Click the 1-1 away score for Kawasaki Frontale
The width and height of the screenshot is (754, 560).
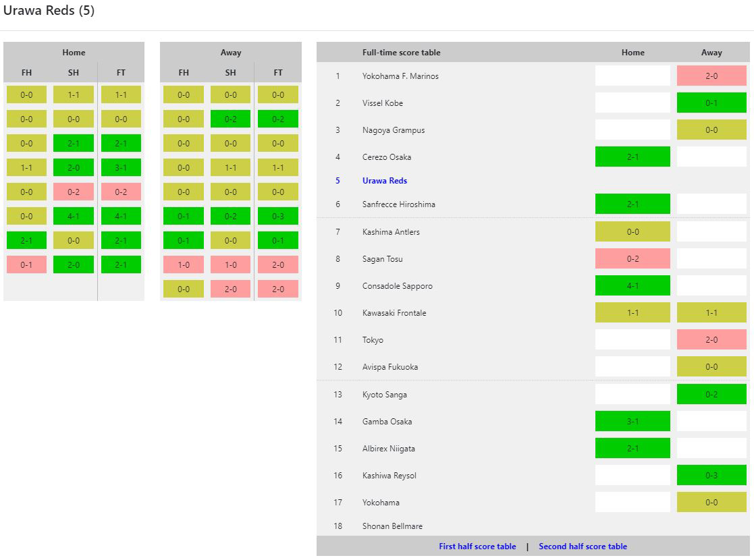click(711, 312)
